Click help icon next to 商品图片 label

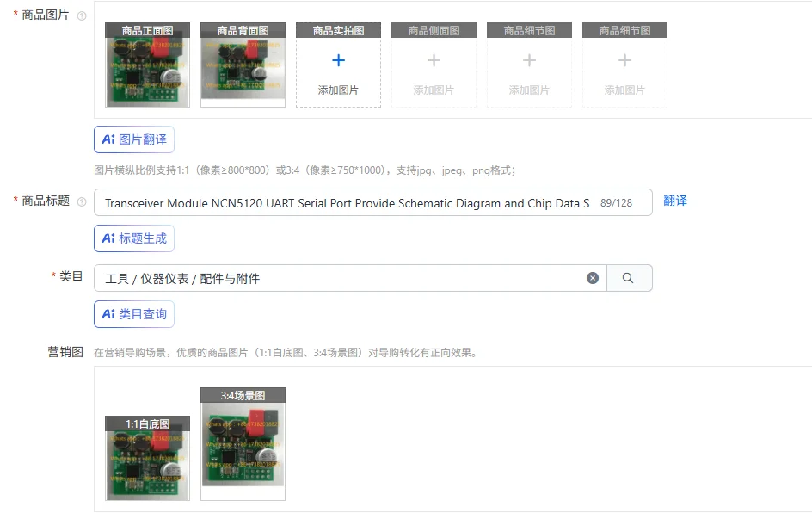[x=82, y=16]
